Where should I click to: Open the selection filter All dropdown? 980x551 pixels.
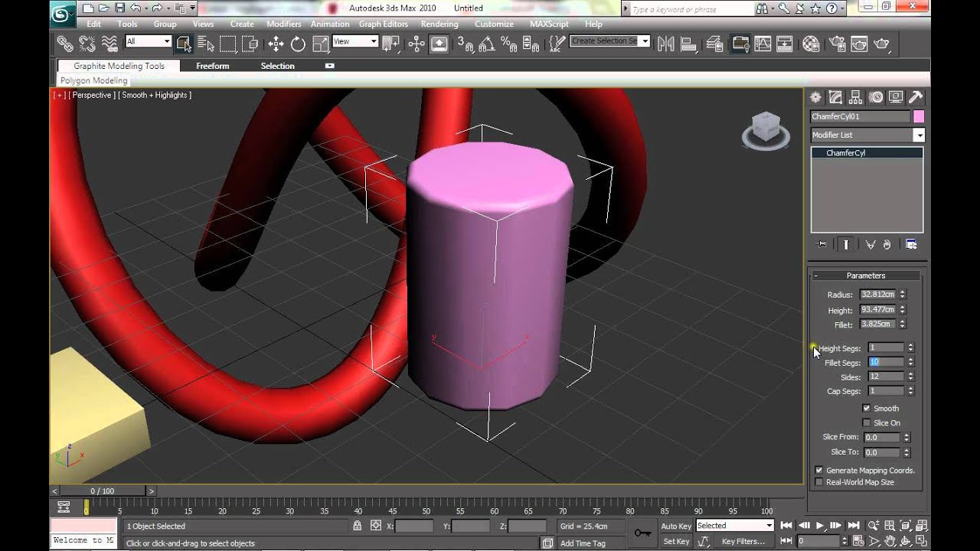pyautogui.click(x=148, y=41)
